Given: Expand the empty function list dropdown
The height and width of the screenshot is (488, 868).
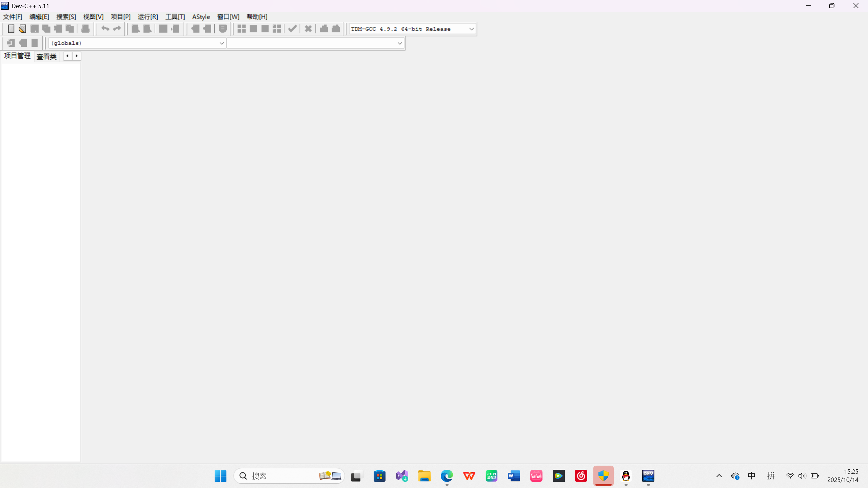Looking at the screenshot, I should point(399,43).
